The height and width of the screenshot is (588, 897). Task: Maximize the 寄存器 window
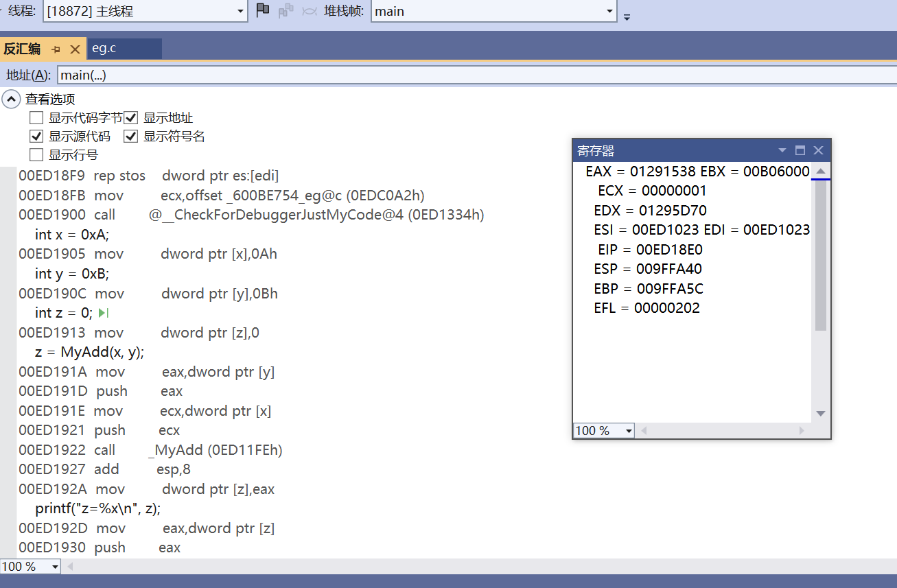(x=800, y=150)
